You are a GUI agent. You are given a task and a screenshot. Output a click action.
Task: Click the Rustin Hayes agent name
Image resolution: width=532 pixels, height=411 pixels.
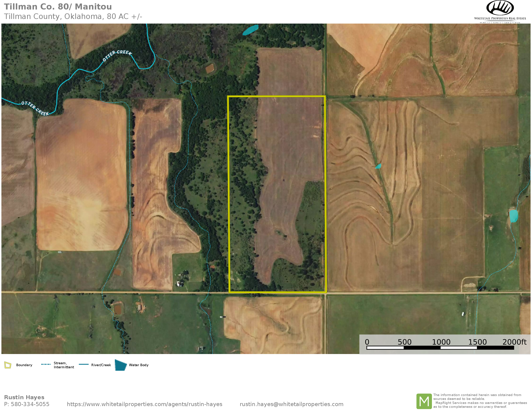pos(24,397)
